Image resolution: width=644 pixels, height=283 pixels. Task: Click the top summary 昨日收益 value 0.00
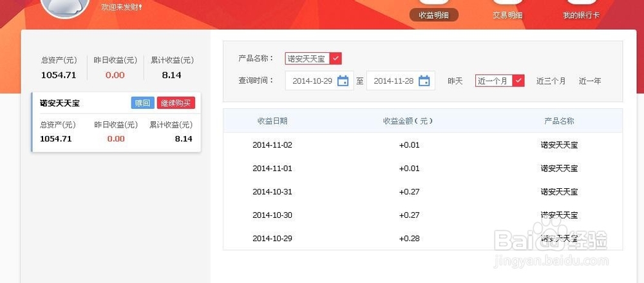click(x=115, y=75)
